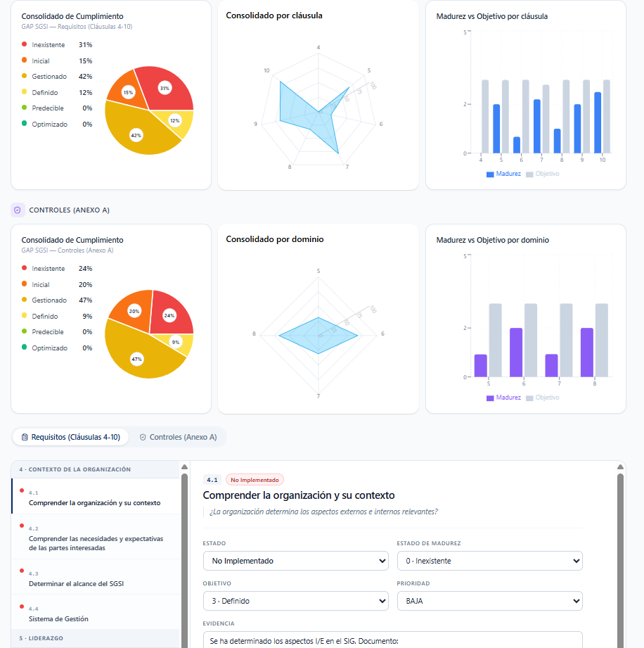Image resolution: width=644 pixels, height=648 pixels.
Task: Click the requirements list scrollbar thumb
Action: click(x=185, y=560)
